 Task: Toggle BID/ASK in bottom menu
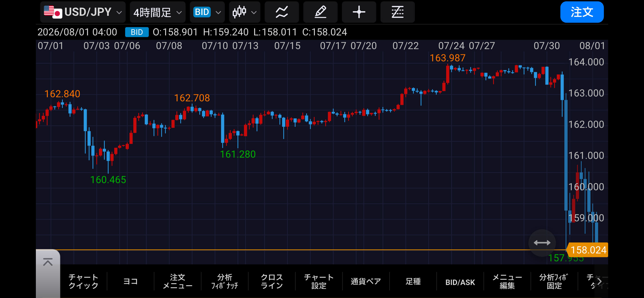coord(460,282)
